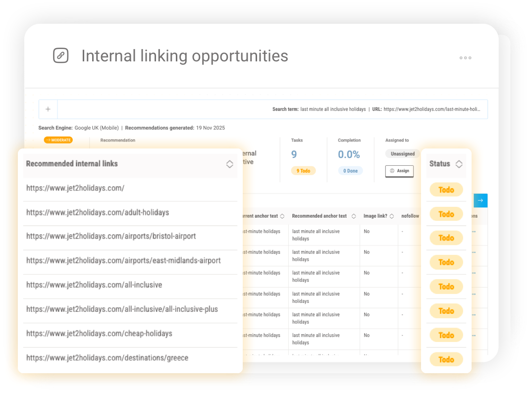Screen dimensions: 532x393
Task: Click the chain link icon beside the page title
Action: point(60,55)
